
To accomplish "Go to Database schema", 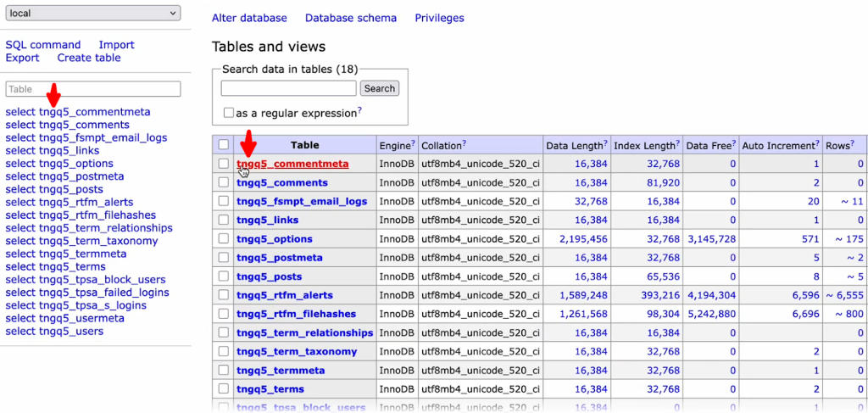I will click(x=350, y=18).
